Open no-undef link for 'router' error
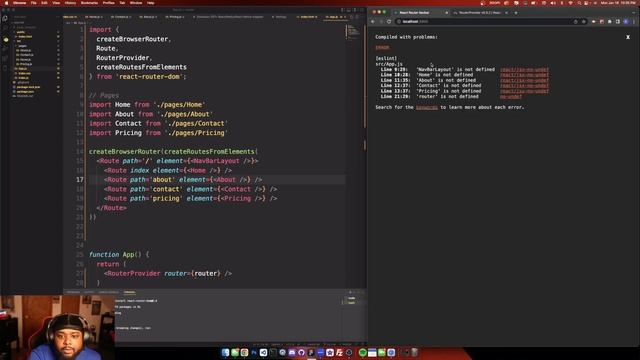This screenshot has height=360, width=640. click(511, 97)
